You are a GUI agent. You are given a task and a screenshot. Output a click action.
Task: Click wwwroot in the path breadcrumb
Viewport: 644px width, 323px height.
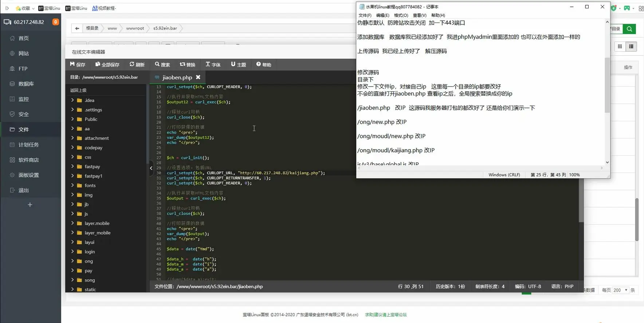pos(135,28)
